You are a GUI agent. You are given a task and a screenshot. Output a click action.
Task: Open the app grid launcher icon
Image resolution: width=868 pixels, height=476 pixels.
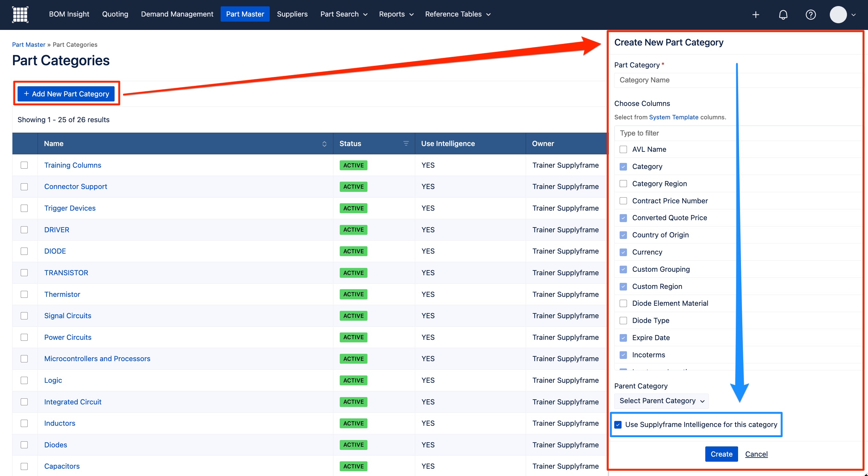(x=20, y=14)
